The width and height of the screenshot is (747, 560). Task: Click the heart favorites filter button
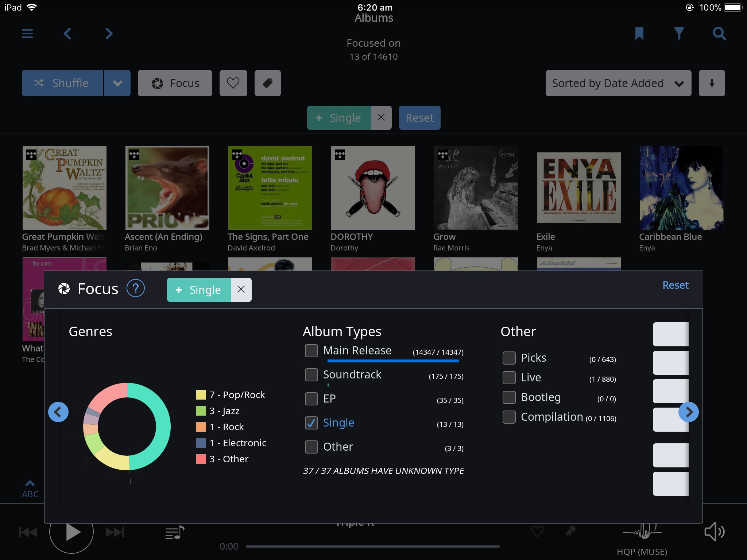pos(233,83)
